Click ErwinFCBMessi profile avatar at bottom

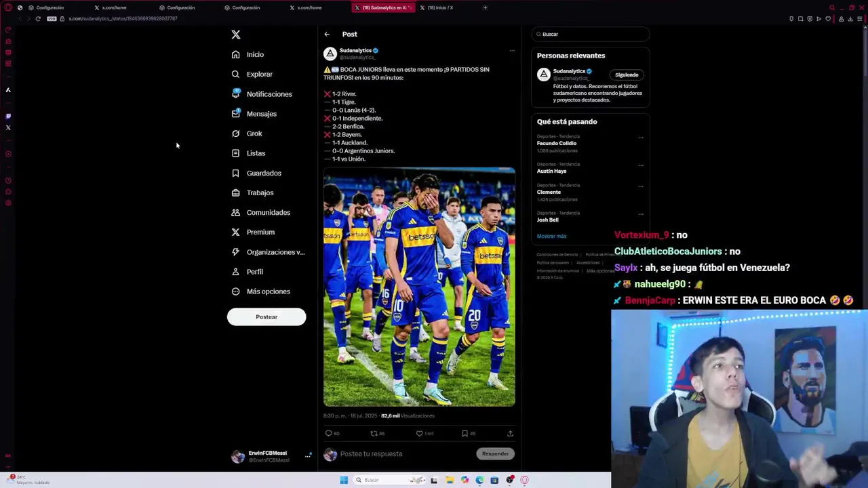pos(238,456)
